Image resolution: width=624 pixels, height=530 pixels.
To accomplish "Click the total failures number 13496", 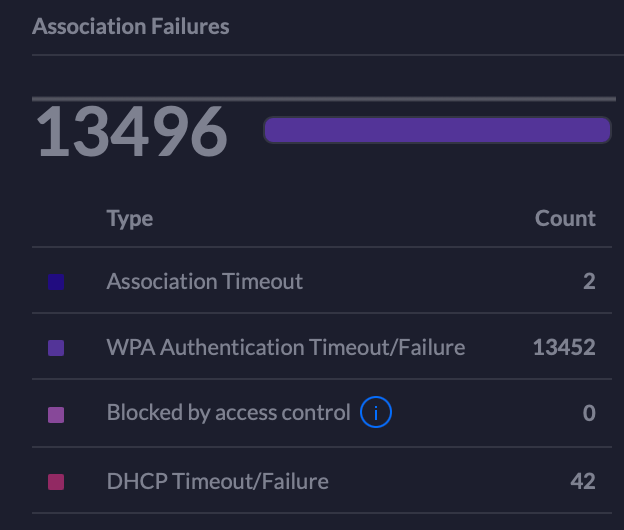I will point(132,132).
